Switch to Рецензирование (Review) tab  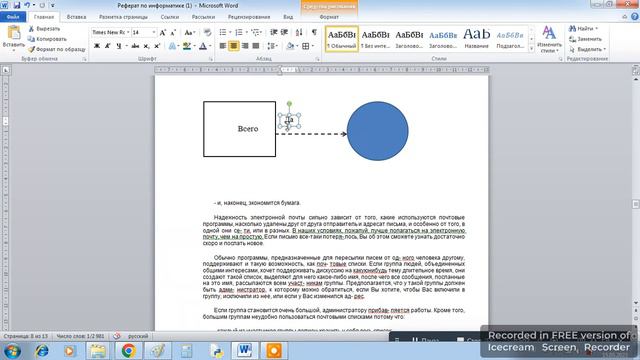click(249, 17)
